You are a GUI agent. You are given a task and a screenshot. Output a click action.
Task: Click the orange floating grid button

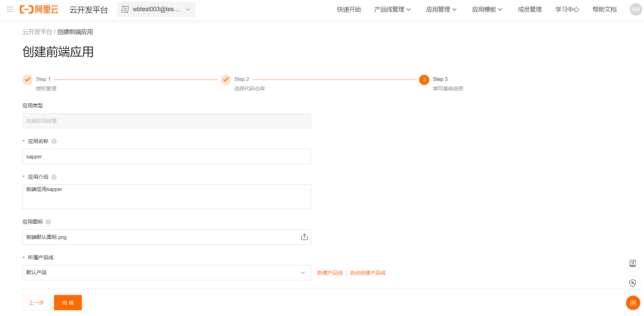pyautogui.click(x=633, y=303)
